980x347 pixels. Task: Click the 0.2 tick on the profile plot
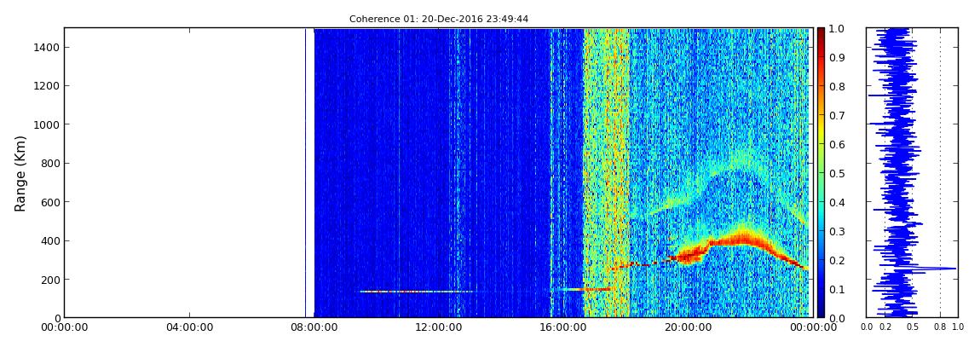click(x=885, y=327)
